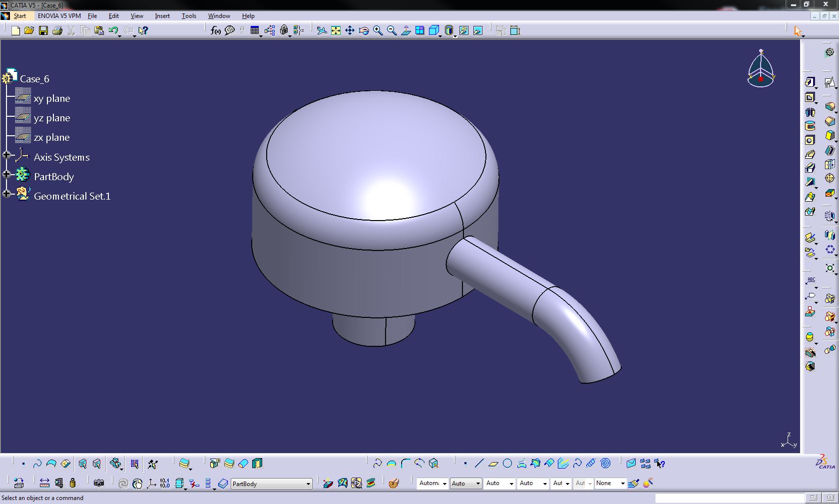The image size is (839, 504).
Task: Click the Point tool dot icon in bottom-left toolbar
Action: point(23,464)
